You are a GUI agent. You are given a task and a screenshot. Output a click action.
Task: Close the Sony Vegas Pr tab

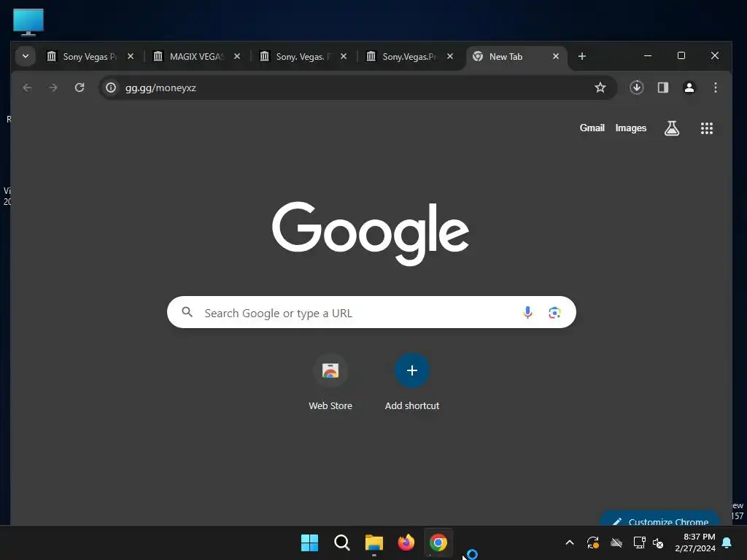click(x=131, y=56)
